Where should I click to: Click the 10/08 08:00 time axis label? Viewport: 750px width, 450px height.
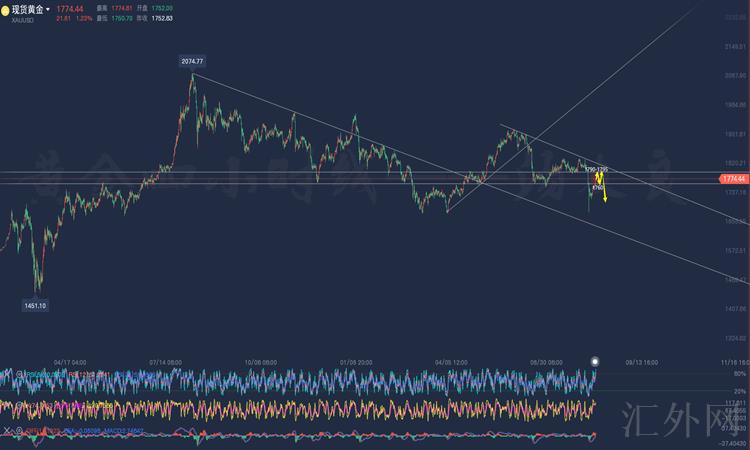[261, 362]
